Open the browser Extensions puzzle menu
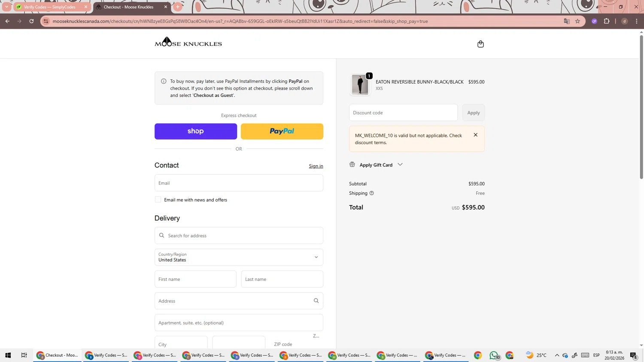Screen dimensions: 644x362 tap(607, 21)
